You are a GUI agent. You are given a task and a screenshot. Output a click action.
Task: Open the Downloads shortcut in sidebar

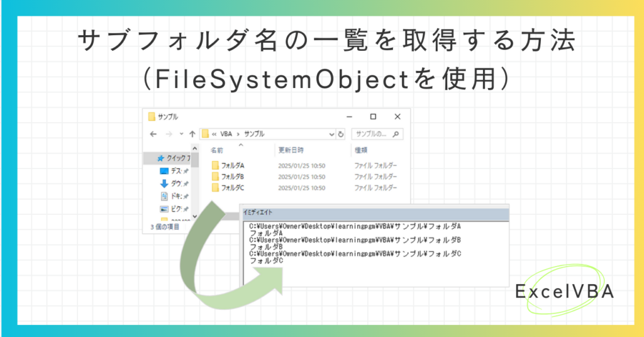pyautogui.click(x=174, y=184)
